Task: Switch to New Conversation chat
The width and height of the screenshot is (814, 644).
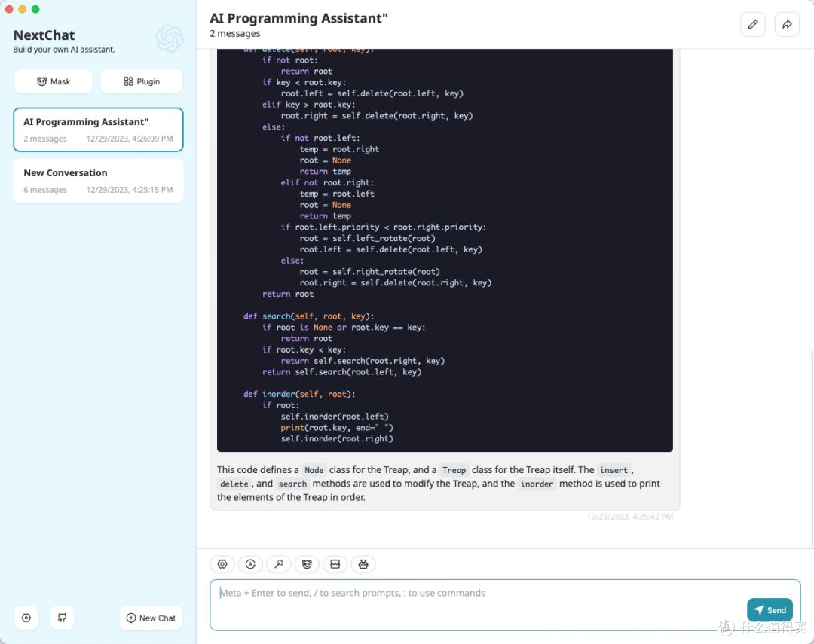Action: pos(98,181)
